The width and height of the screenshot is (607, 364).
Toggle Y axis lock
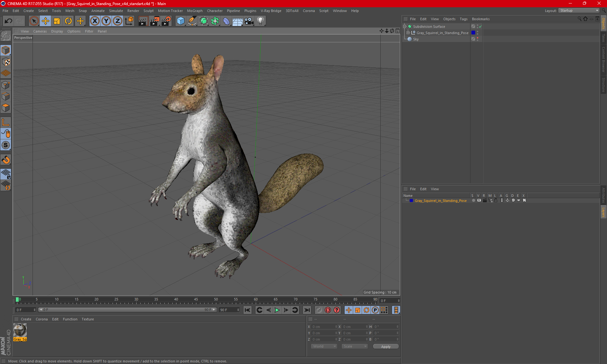[106, 21]
